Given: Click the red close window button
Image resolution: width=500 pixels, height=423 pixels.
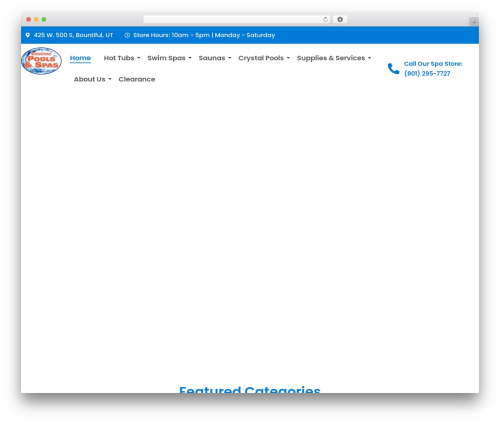Looking at the screenshot, I should (x=29, y=20).
